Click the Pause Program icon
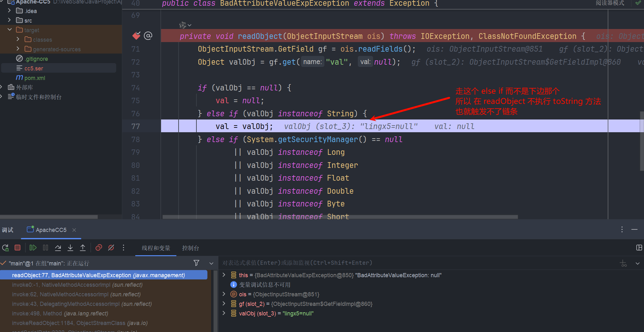644x332 pixels. point(46,248)
